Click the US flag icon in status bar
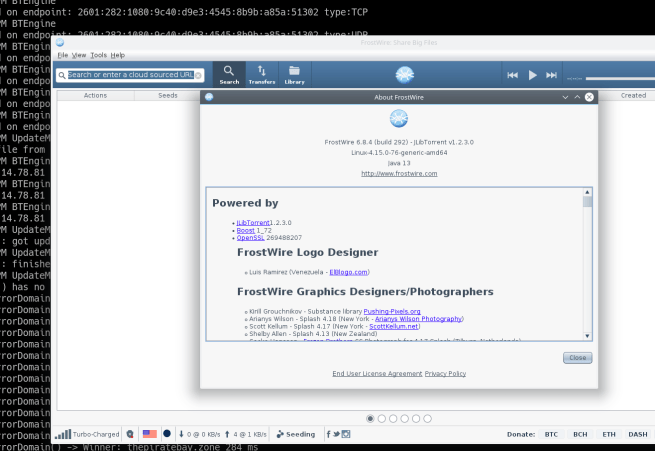 [150, 434]
